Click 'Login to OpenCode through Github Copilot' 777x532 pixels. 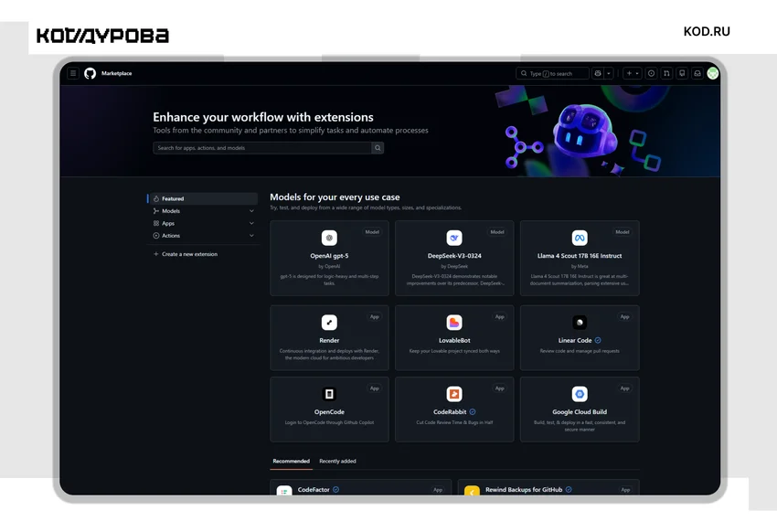point(329,422)
